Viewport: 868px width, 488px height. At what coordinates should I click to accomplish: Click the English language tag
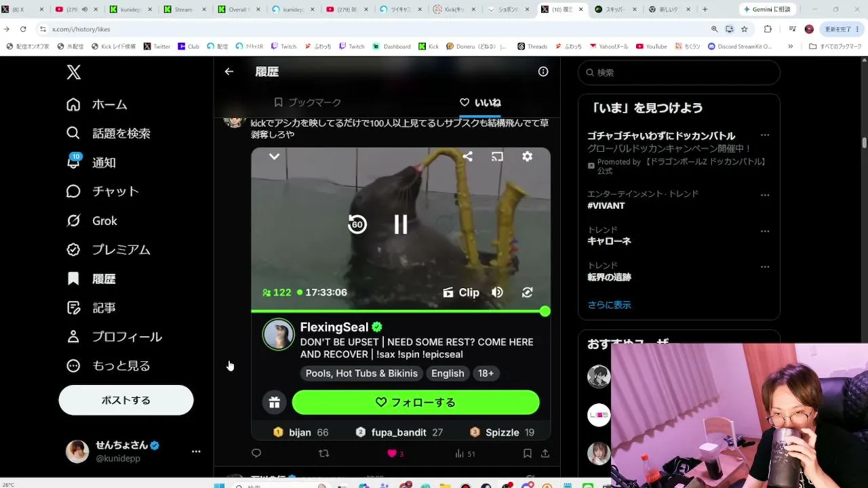pos(448,373)
